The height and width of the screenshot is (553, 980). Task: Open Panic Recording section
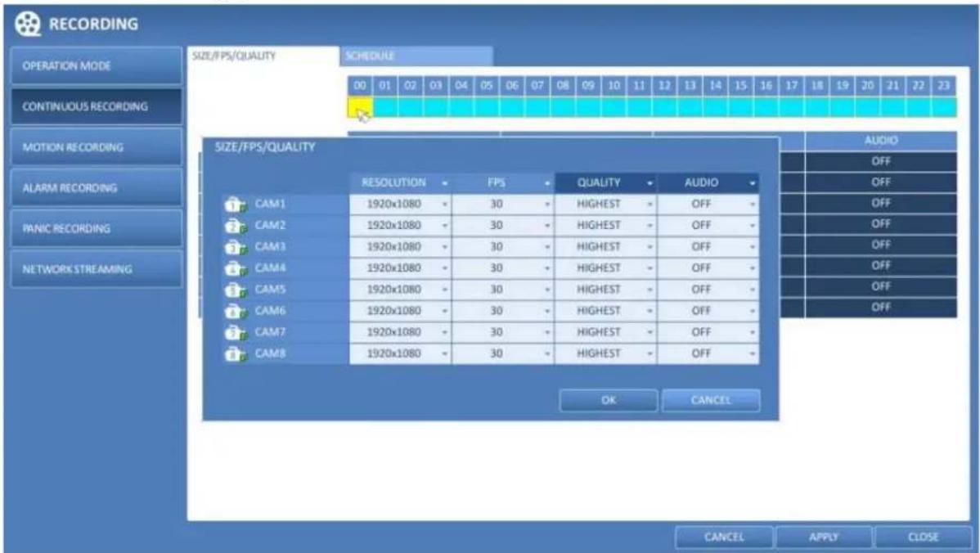tap(97, 229)
